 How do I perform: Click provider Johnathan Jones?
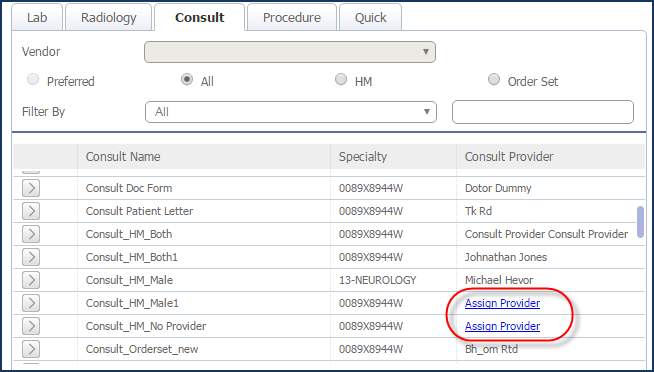coord(506,257)
